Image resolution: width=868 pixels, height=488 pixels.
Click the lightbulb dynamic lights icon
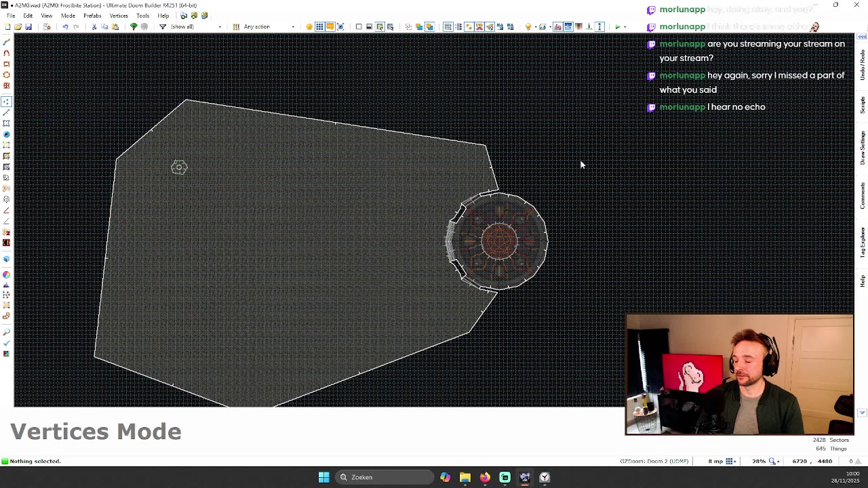click(x=528, y=26)
